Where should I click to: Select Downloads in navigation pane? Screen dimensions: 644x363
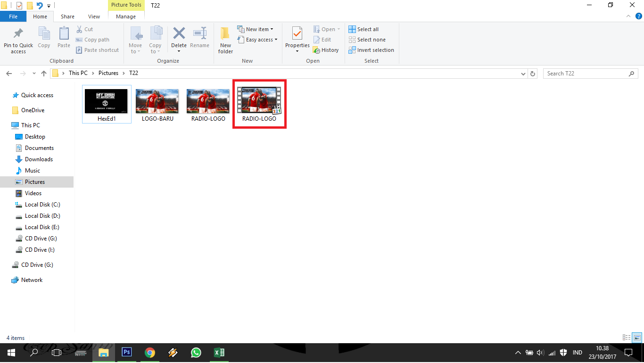[x=39, y=159]
